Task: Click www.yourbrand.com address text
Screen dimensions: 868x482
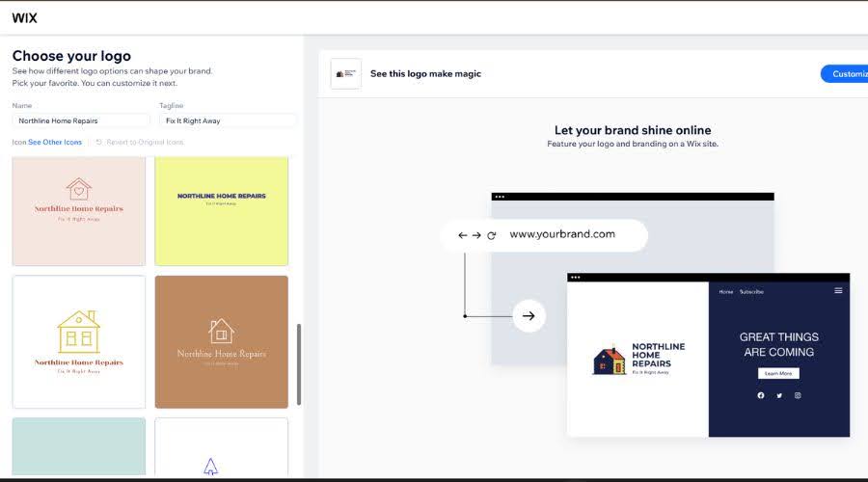Action: tap(562, 234)
